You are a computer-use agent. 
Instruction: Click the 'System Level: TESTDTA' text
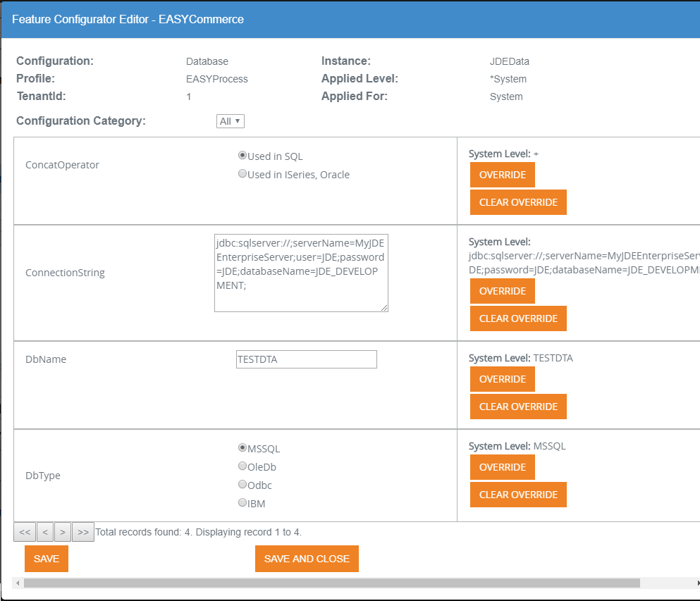(520, 358)
